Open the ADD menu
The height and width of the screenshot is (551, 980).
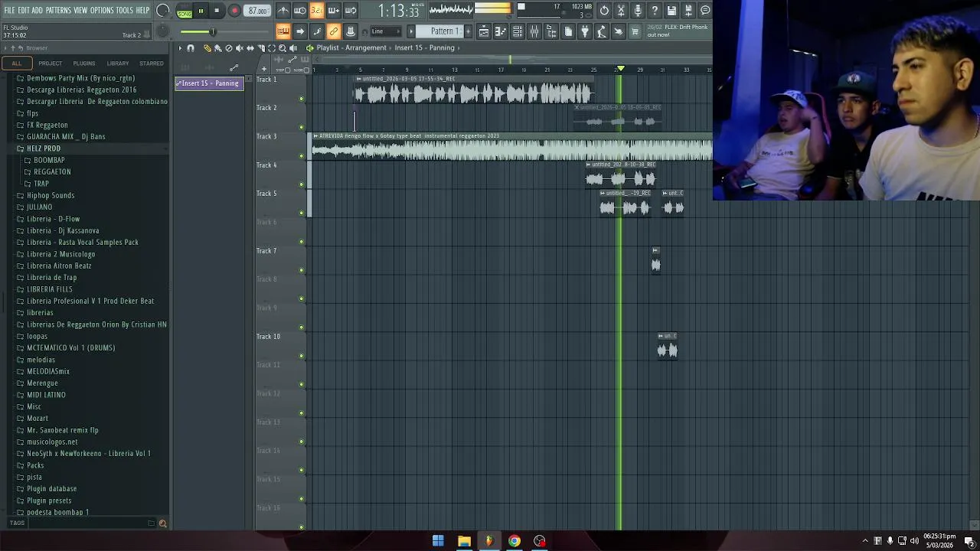click(37, 10)
